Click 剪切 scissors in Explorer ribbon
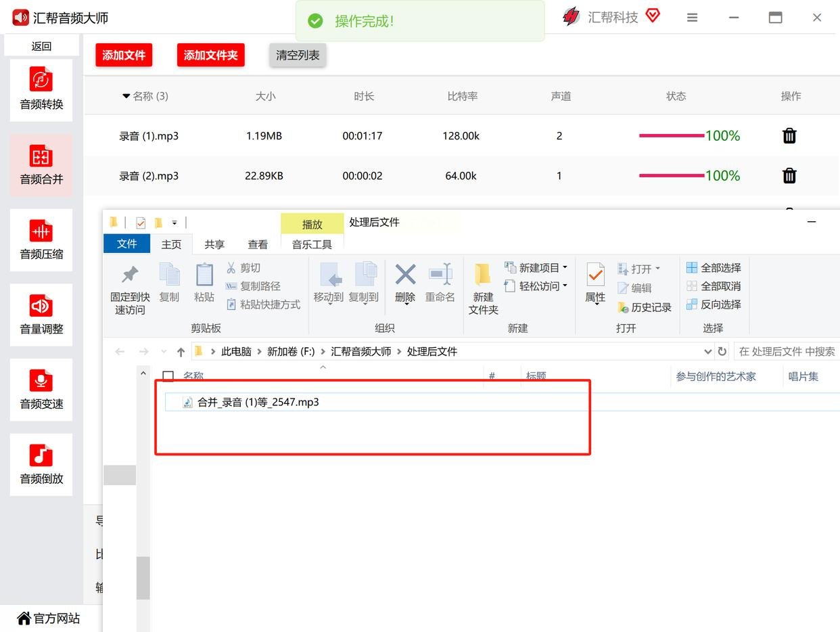Viewport: 840px width, 632px height. point(243,268)
